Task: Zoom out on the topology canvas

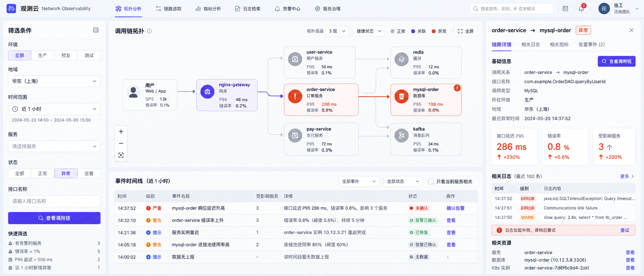Action: click(121, 143)
